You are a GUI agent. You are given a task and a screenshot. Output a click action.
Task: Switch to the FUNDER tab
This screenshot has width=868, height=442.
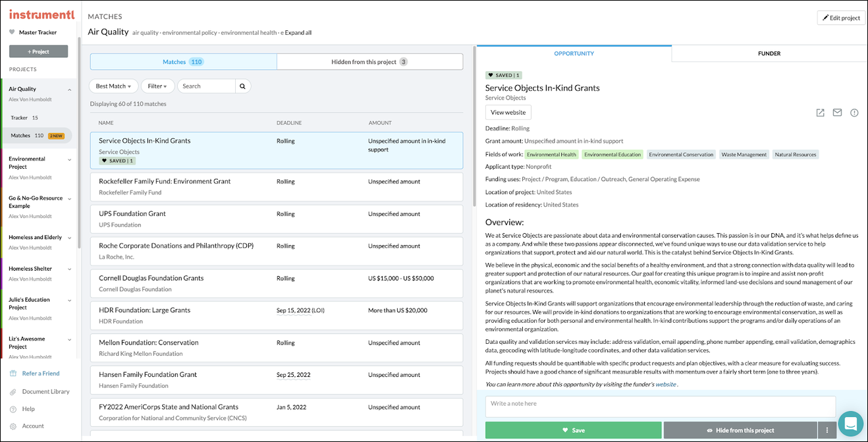coord(769,53)
